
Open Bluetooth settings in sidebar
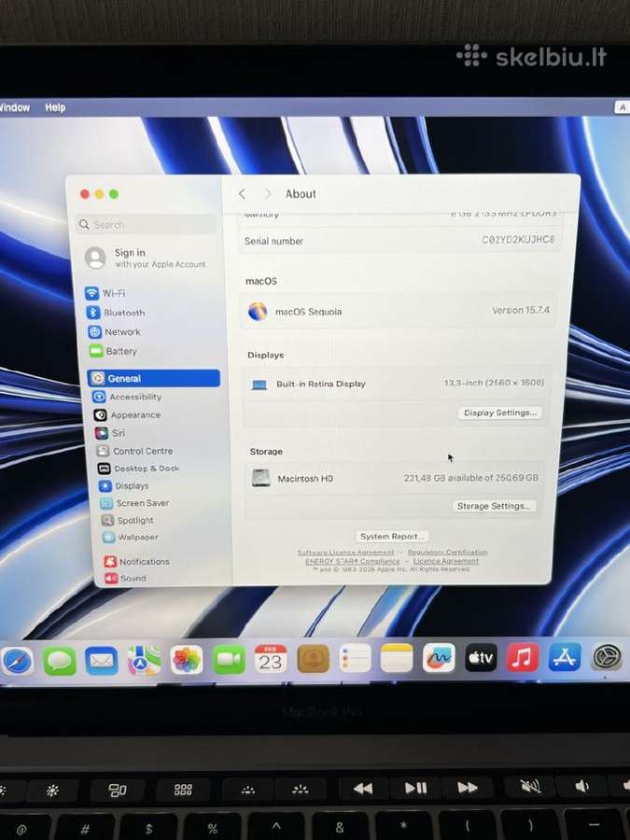click(x=116, y=313)
